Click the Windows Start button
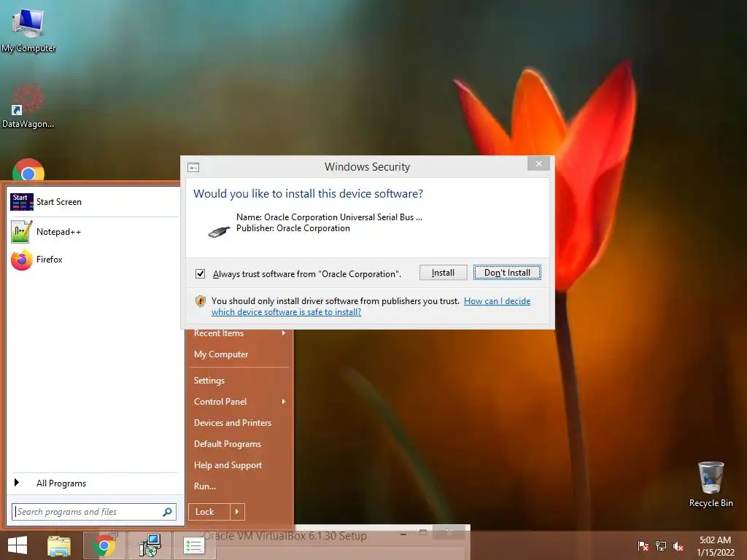The height and width of the screenshot is (560, 747). point(18,545)
